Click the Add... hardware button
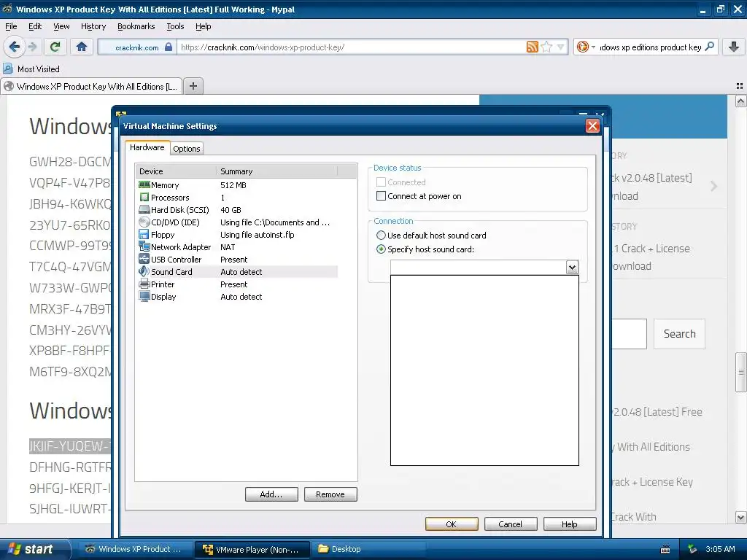This screenshot has height=560, width=747. coord(271,494)
